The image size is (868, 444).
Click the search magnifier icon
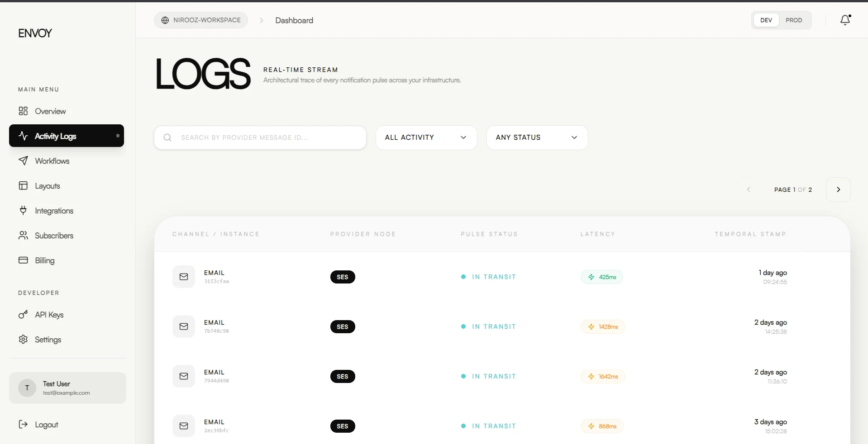pyautogui.click(x=167, y=137)
